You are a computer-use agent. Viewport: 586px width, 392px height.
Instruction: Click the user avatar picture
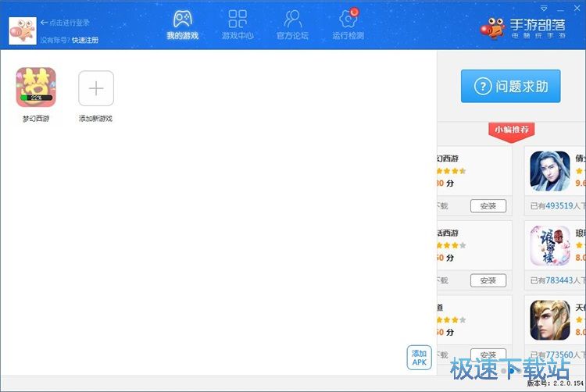coord(23,30)
